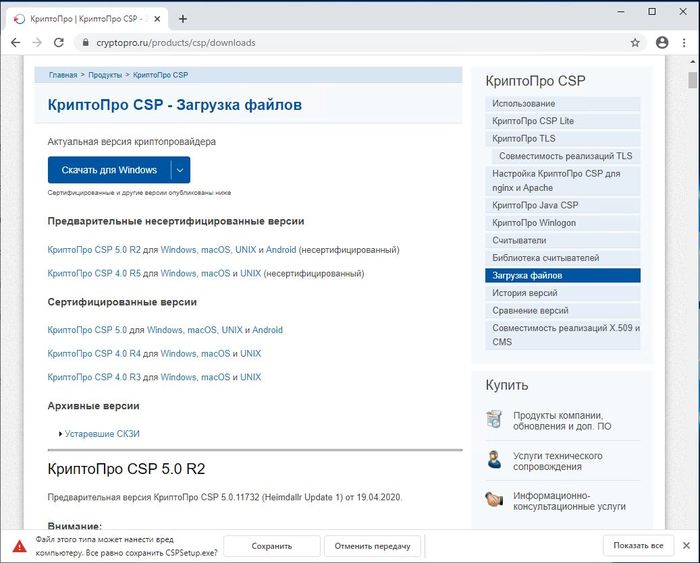Open the Услуги технического сопровождения link
This screenshot has height=563, width=700.
pyautogui.click(x=558, y=461)
